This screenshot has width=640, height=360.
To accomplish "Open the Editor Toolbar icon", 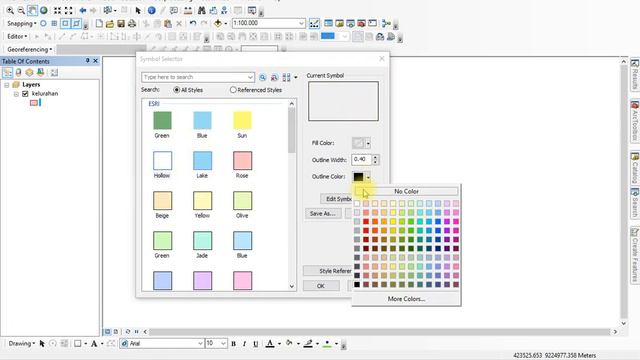I will pos(314,24).
